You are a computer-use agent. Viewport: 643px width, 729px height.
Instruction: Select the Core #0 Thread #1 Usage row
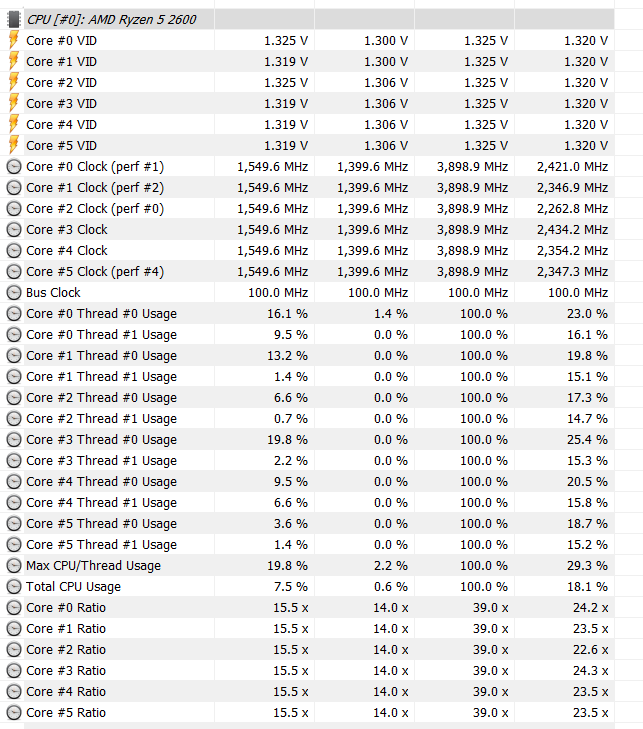[x=307, y=334]
